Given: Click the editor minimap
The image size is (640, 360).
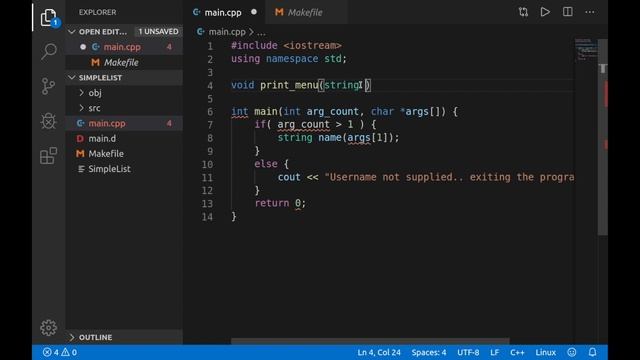Looking at the screenshot, I should 586,50.
